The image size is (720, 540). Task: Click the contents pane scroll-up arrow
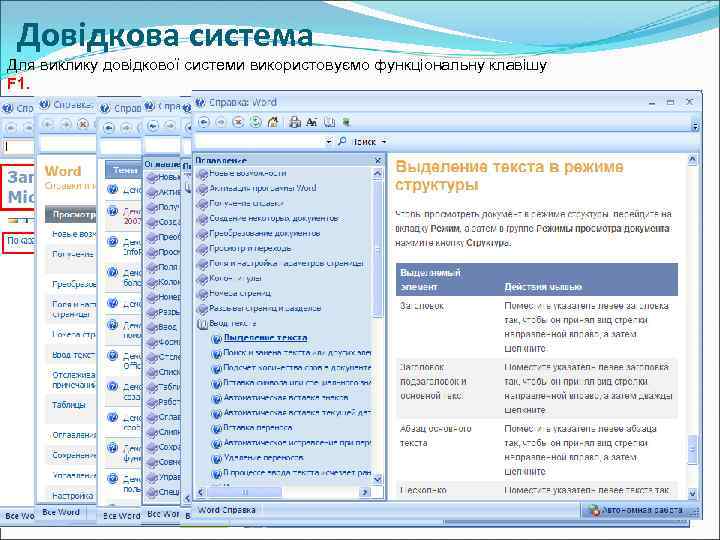coord(377,173)
